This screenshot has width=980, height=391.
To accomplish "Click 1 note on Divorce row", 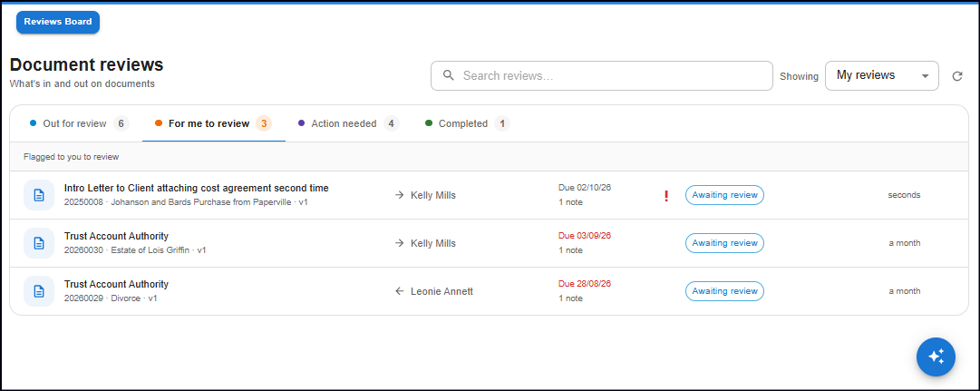I will [x=570, y=299].
